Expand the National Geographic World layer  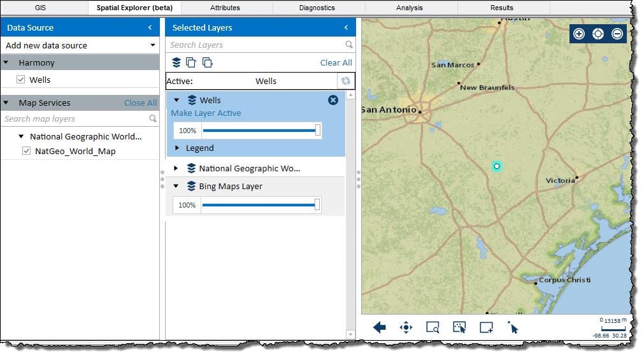[176, 169]
